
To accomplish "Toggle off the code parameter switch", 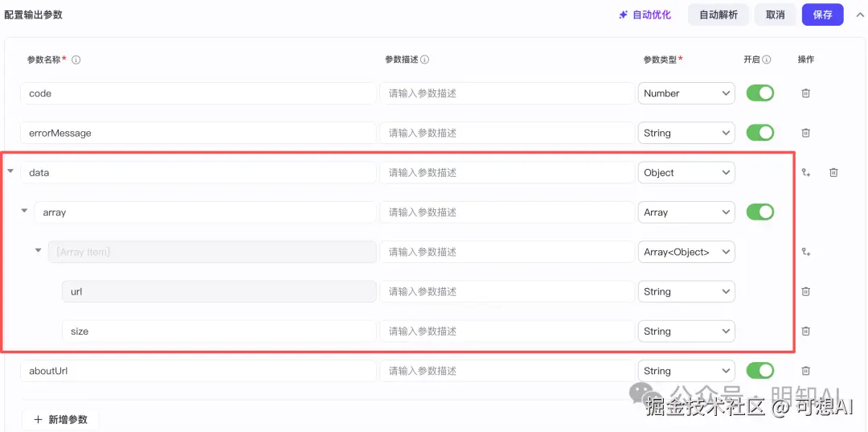I will click(x=759, y=93).
